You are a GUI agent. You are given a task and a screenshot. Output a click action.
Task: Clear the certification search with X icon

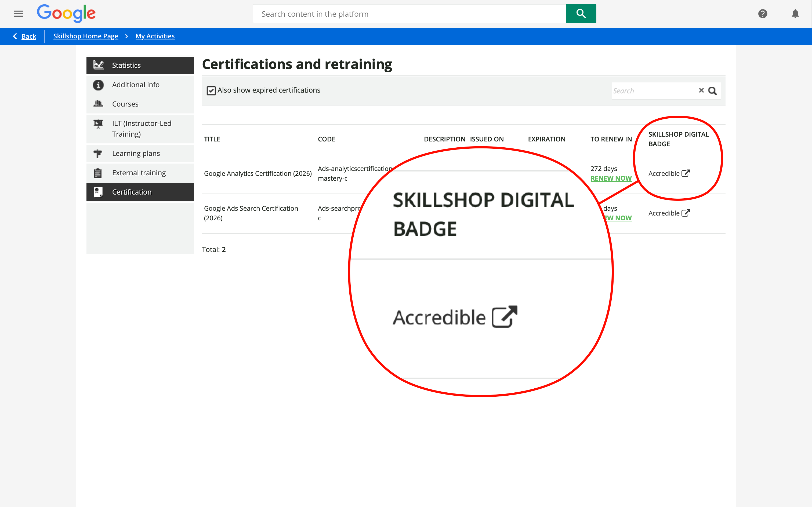tap(701, 90)
